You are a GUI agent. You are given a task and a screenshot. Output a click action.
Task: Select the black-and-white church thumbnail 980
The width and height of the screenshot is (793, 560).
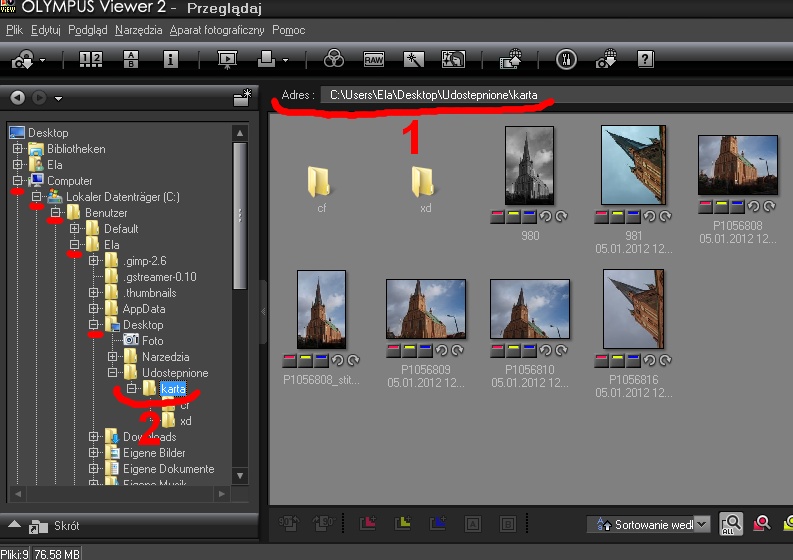click(x=529, y=166)
